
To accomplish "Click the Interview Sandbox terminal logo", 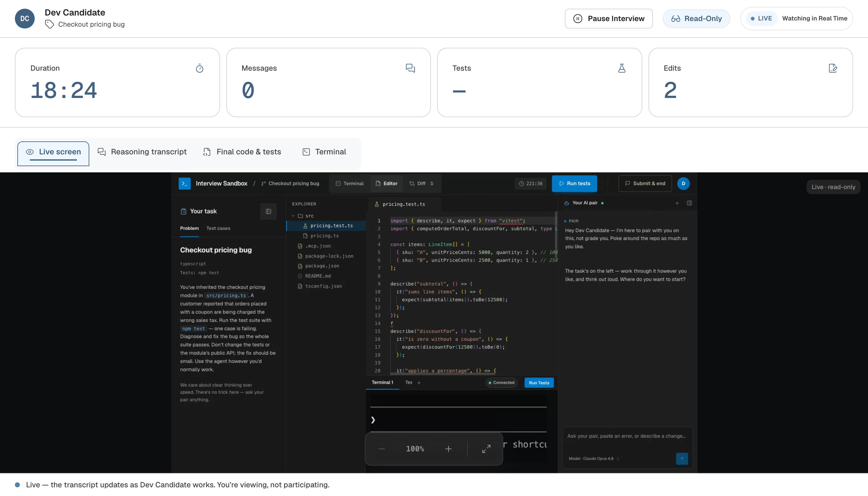I will pyautogui.click(x=184, y=184).
